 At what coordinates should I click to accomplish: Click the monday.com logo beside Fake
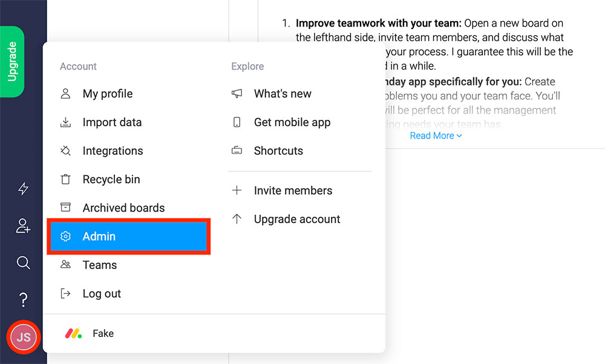click(74, 333)
